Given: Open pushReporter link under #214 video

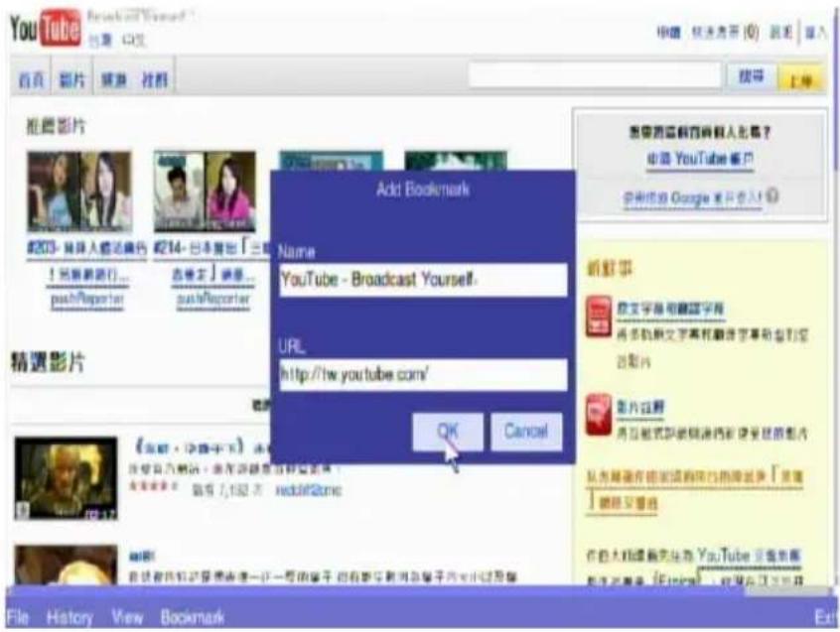Looking at the screenshot, I should click(213, 300).
